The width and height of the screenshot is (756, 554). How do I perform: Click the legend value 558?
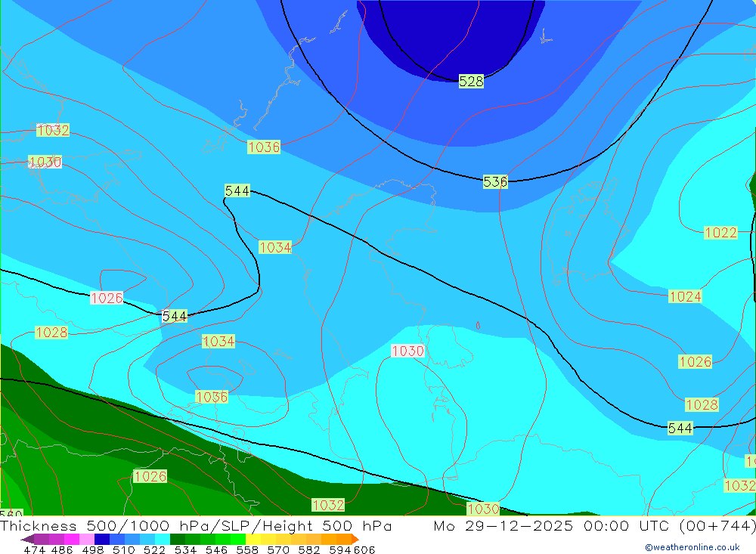(247, 549)
